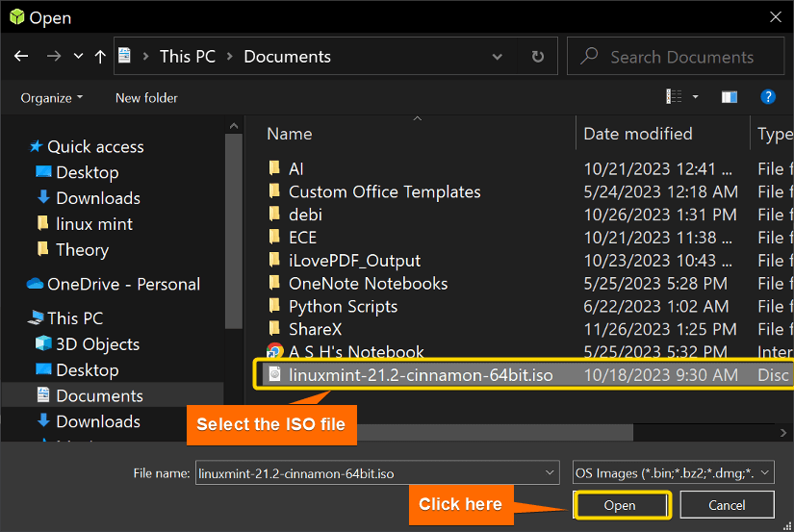Click the 10/18/2023 9:30 AM date cell
The image size is (794, 532).
660,375
